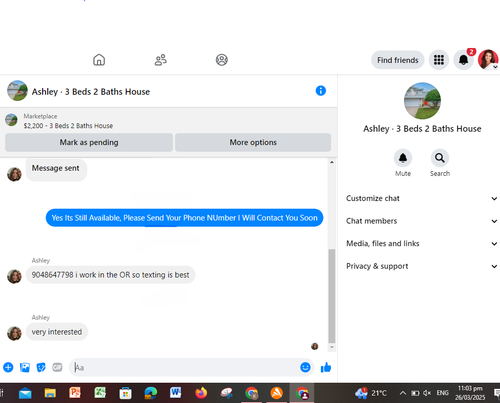The width and height of the screenshot is (500, 403).
Task: Open more actions with the blue plus icon
Action: 8,367
